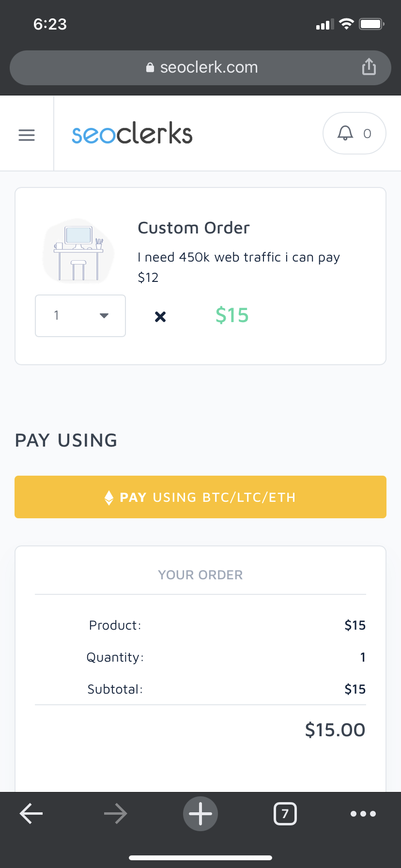This screenshot has width=401, height=868.
Task: Click the seoclerks logo
Action: [132, 134]
